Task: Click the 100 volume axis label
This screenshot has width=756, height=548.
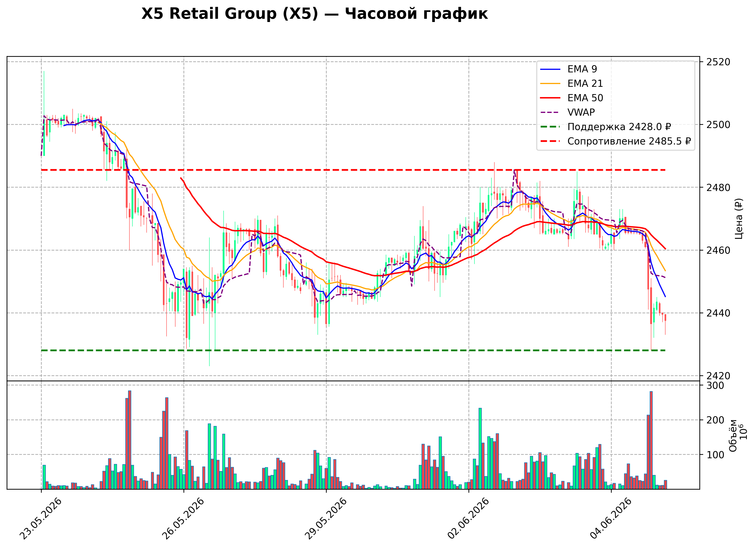Action: coord(715,455)
